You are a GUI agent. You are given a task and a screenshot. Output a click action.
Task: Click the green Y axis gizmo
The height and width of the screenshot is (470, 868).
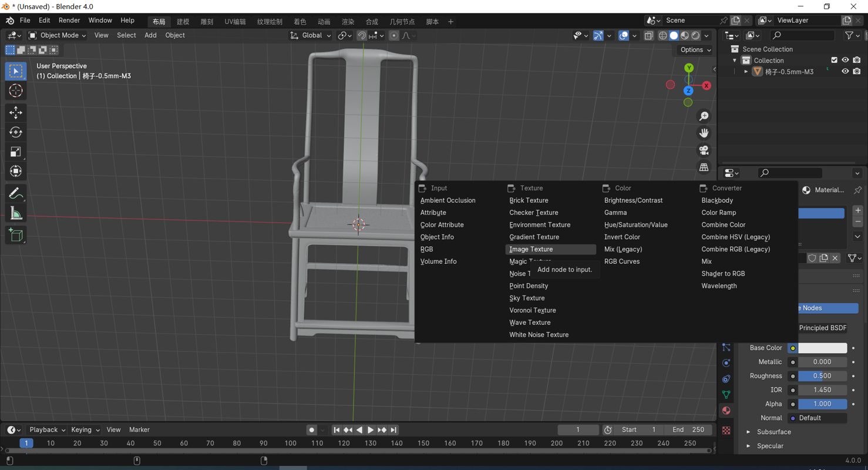pos(689,68)
